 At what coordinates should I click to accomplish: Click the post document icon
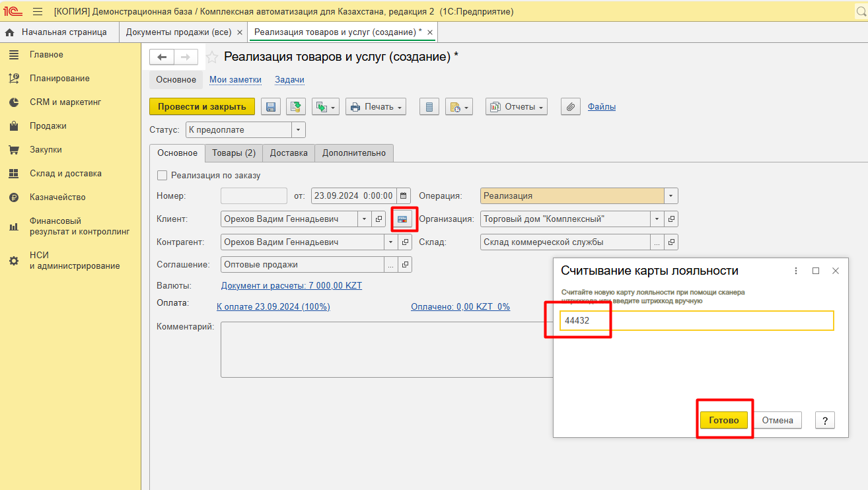click(x=295, y=107)
